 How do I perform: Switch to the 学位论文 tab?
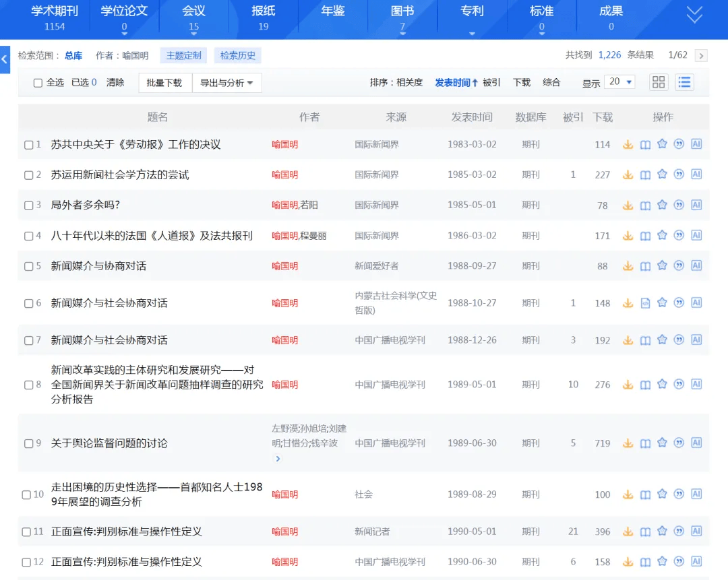click(124, 18)
